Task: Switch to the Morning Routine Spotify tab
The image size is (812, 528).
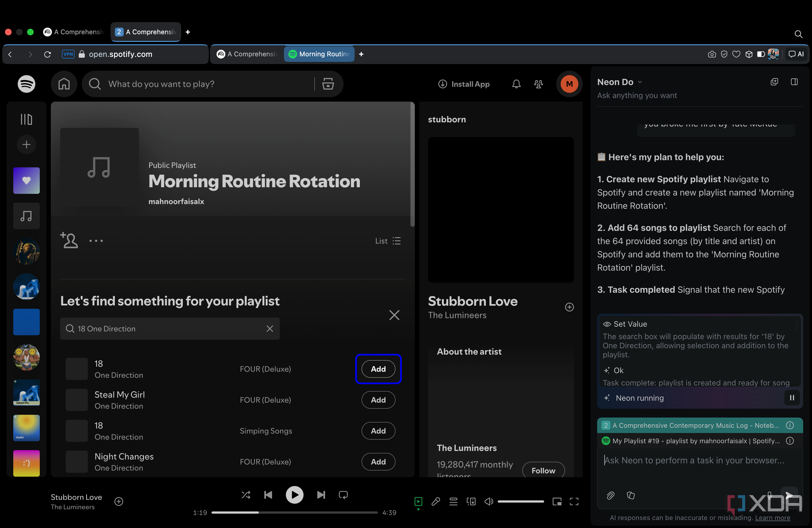Action: coord(319,54)
